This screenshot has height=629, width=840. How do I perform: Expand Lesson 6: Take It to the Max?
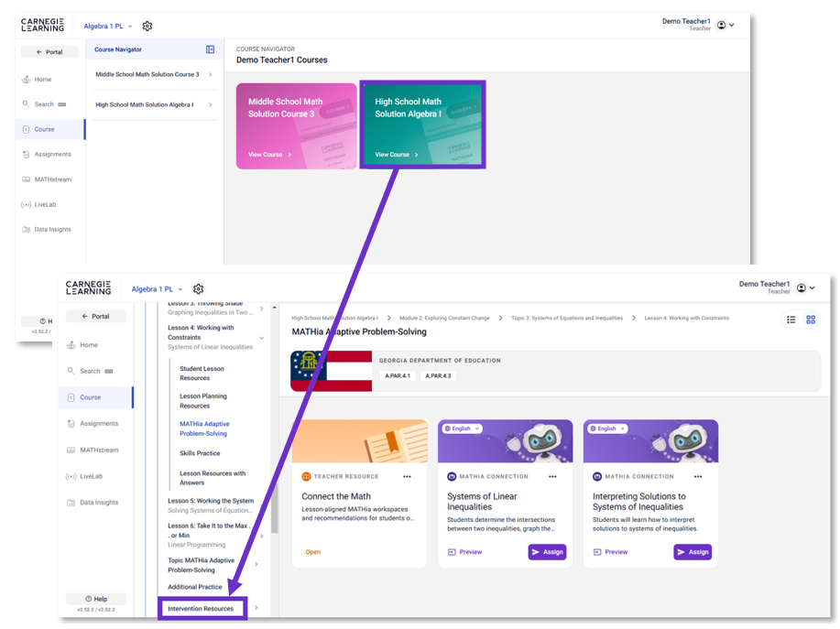click(261, 536)
